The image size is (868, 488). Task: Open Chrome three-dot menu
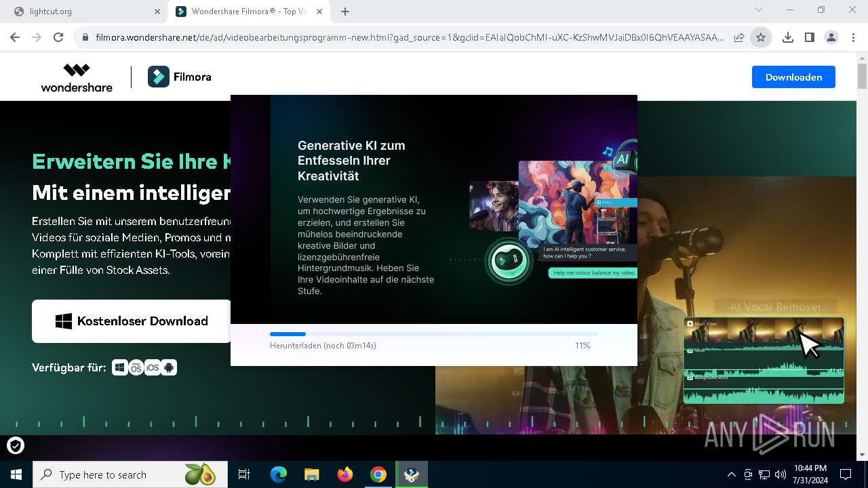[x=853, y=38]
